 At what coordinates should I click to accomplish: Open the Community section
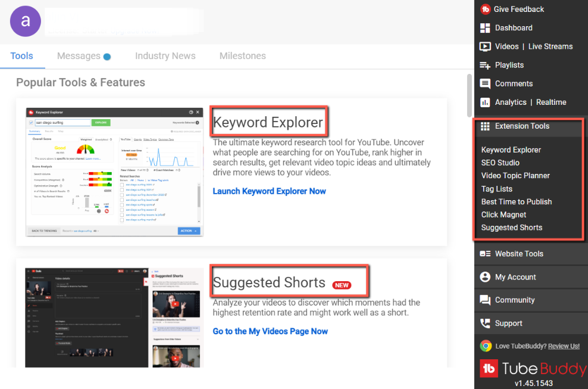[x=515, y=300]
